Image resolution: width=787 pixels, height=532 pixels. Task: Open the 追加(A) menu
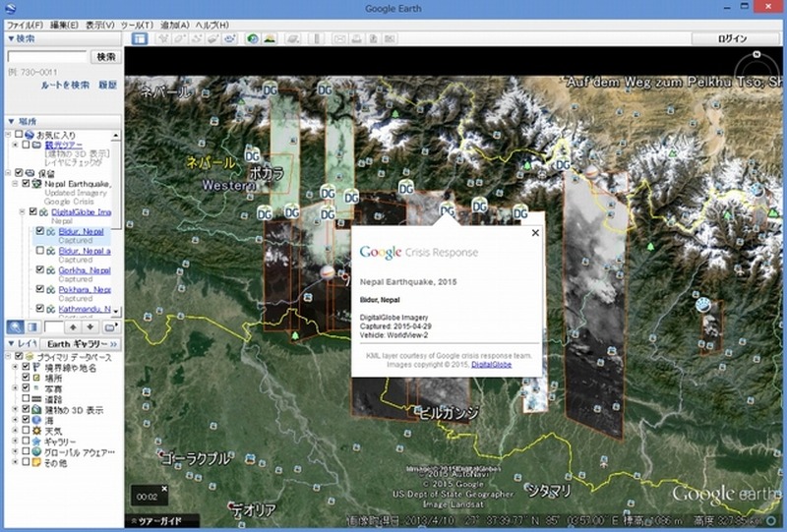tap(175, 24)
